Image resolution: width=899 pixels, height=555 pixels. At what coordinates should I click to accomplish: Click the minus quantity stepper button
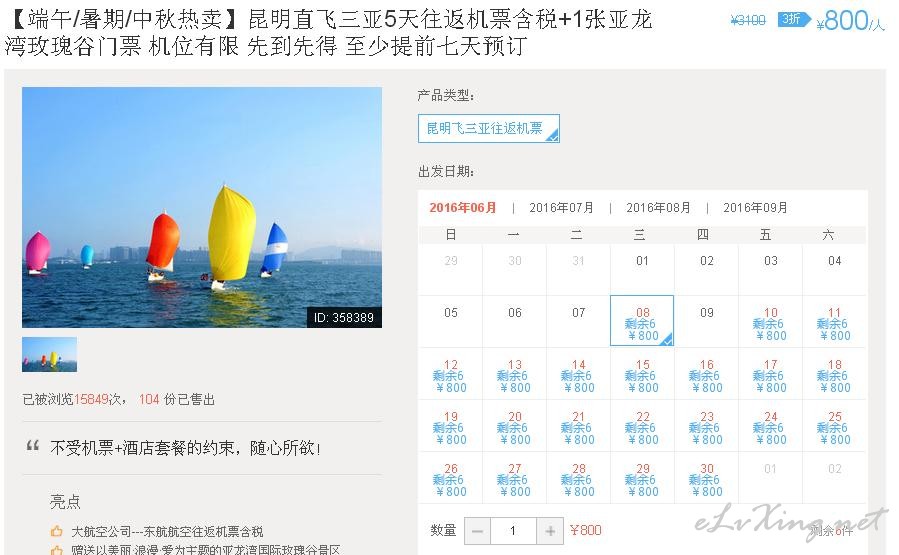[x=476, y=531]
